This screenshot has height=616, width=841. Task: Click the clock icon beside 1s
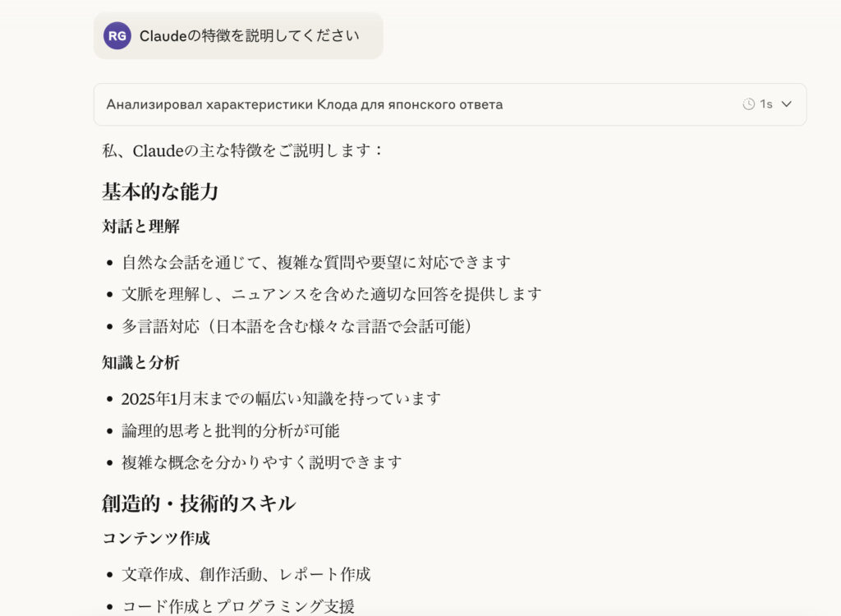point(748,104)
